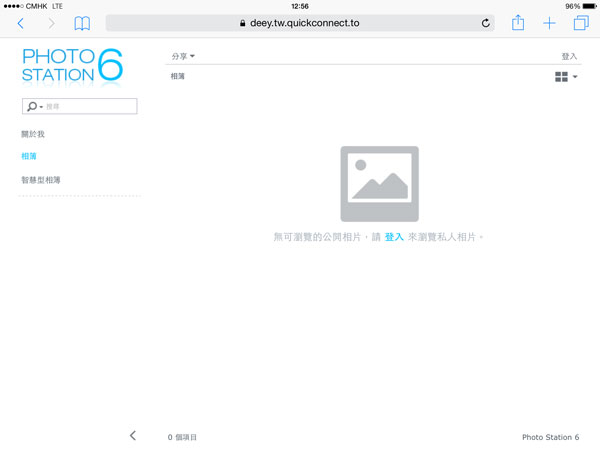Open the magnifier search options dropdown
This screenshot has width=600, height=450.
click(x=34, y=106)
